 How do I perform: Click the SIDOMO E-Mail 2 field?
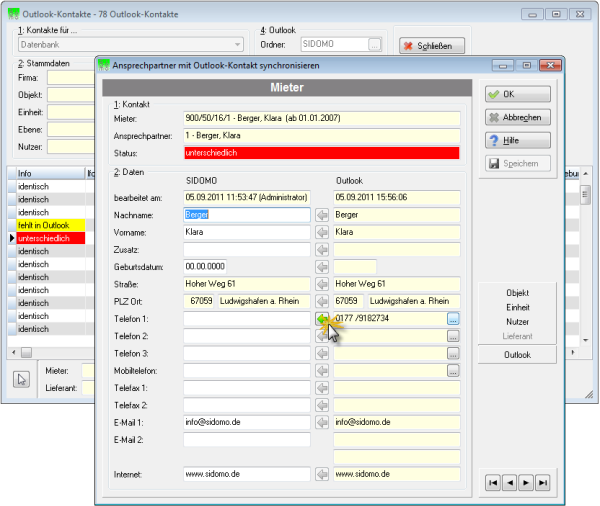click(x=247, y=440)
